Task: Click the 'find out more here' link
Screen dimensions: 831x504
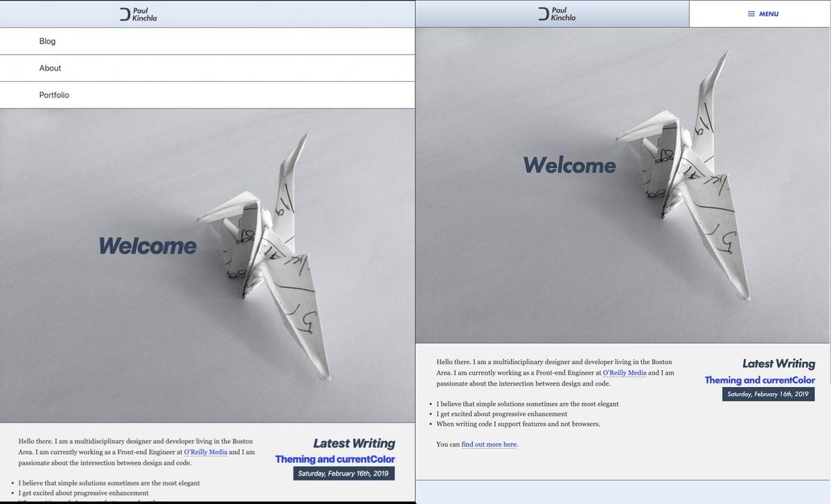Action: pos(489,444)
